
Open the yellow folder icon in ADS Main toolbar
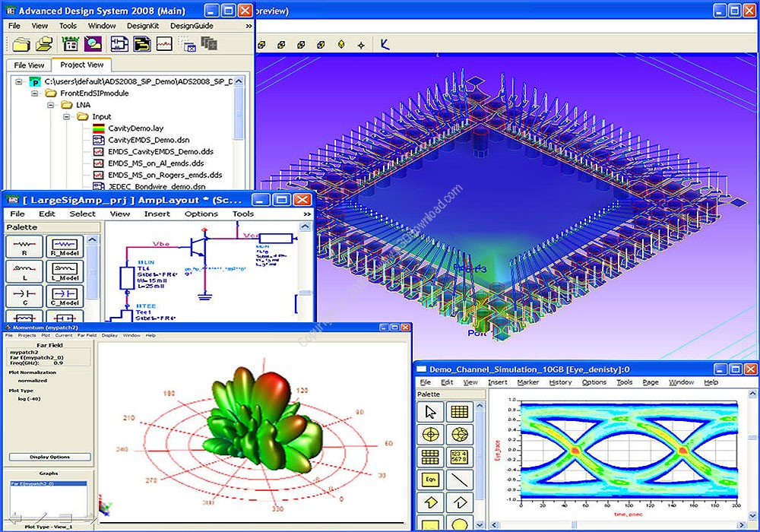point(21,45)
